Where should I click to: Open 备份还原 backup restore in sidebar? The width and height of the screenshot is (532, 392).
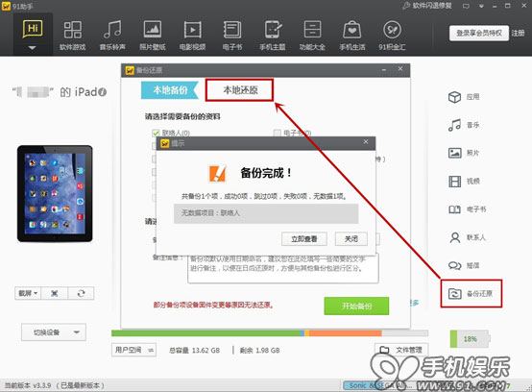tap(471, 294)
